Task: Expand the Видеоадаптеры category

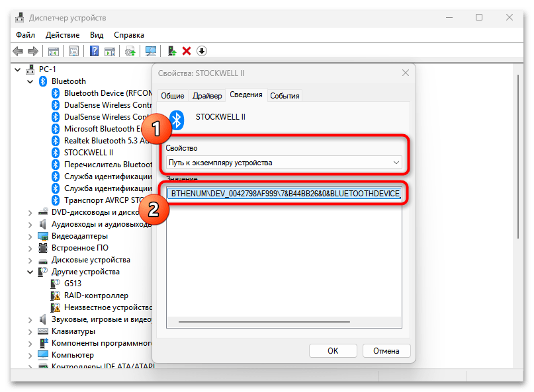Action: coord(30,237)
